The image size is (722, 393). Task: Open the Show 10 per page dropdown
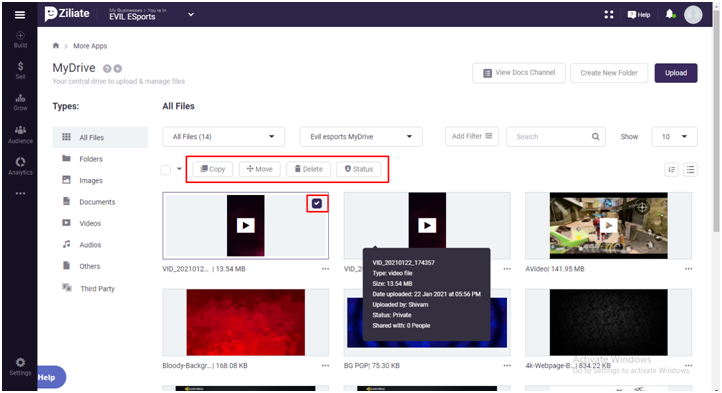point(674,137)
